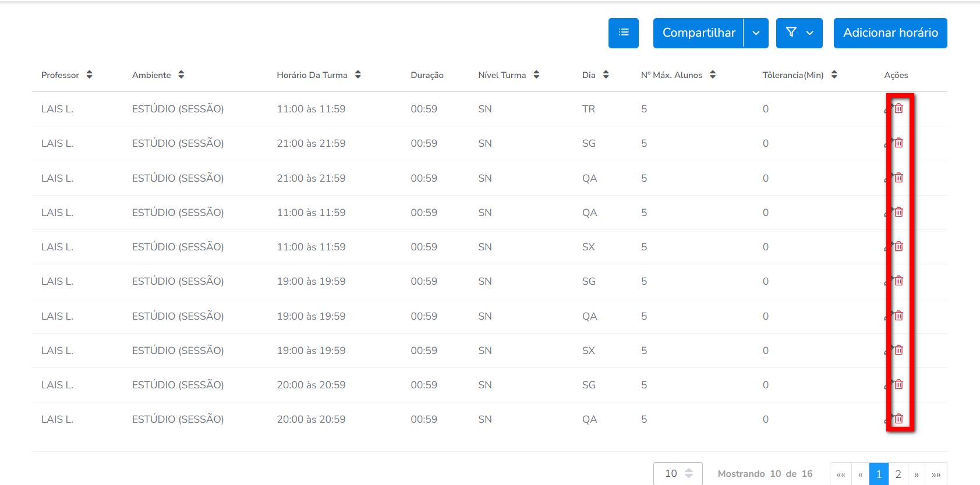The width and height of the screenshot is (980, 485).
Task: Delete the QA 20:00 às 20:59 schedule
Action: pos(899,419)
